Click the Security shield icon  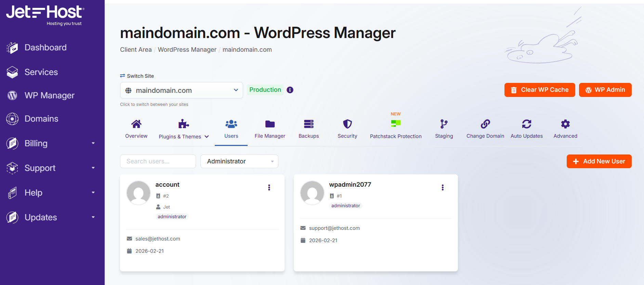click(347, 124)
